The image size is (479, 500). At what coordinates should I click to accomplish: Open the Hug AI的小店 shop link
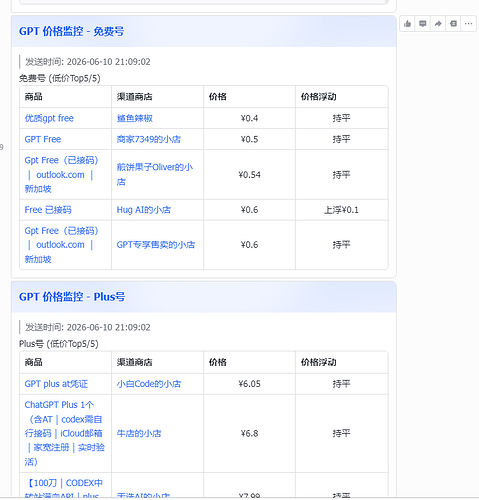(144, 210)
